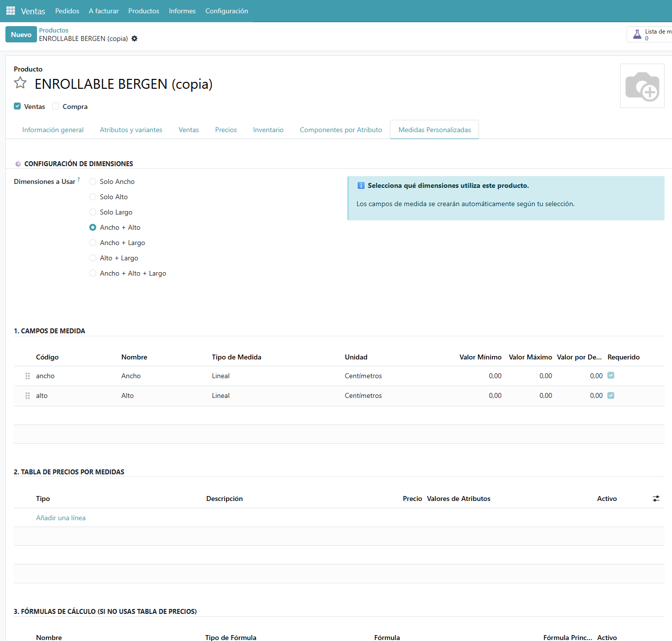Click Centímetros unit in the alto row
Viewport: 672px width, 641px height.
(x=363, y=395)
